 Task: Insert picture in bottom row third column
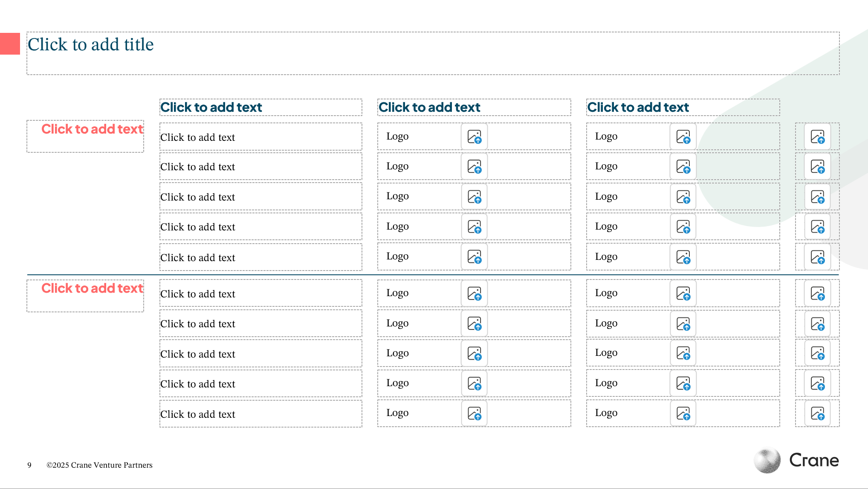point(683,413)
